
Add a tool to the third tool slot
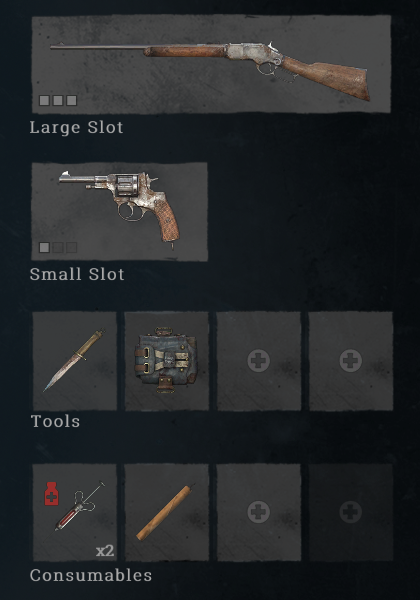[x=259, y=361]
